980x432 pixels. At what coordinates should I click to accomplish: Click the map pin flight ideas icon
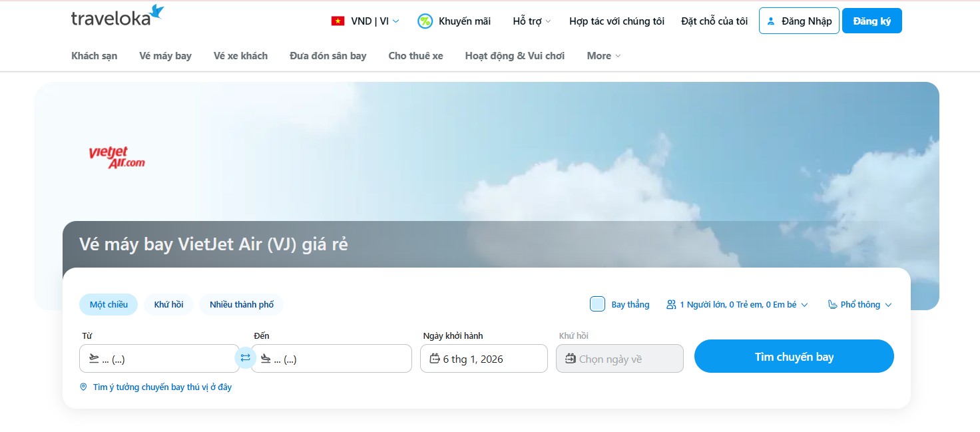click(83, 387)
